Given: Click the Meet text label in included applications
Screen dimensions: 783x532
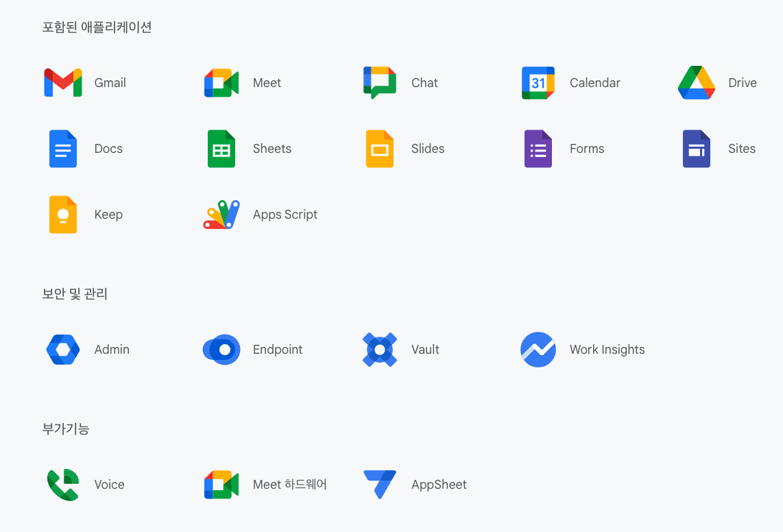Looking at the screenshot, I should click(267, 83).
